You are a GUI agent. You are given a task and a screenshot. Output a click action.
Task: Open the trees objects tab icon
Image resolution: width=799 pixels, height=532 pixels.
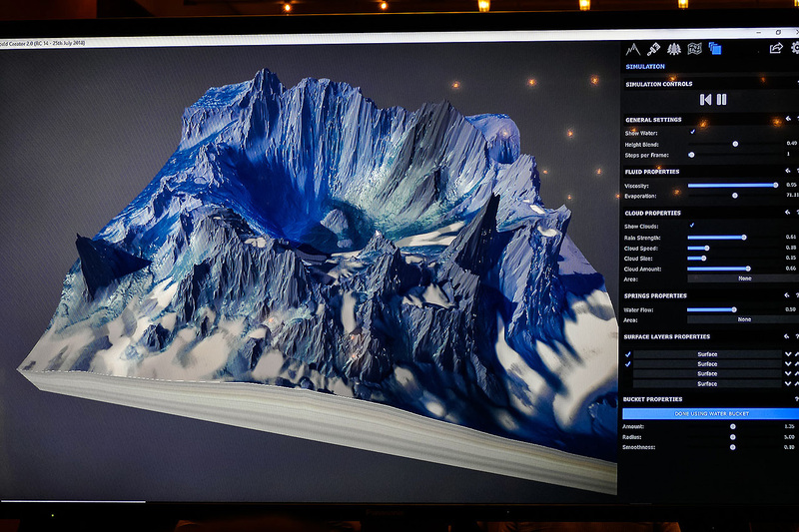pyautogui.click(x=673, y=49)
